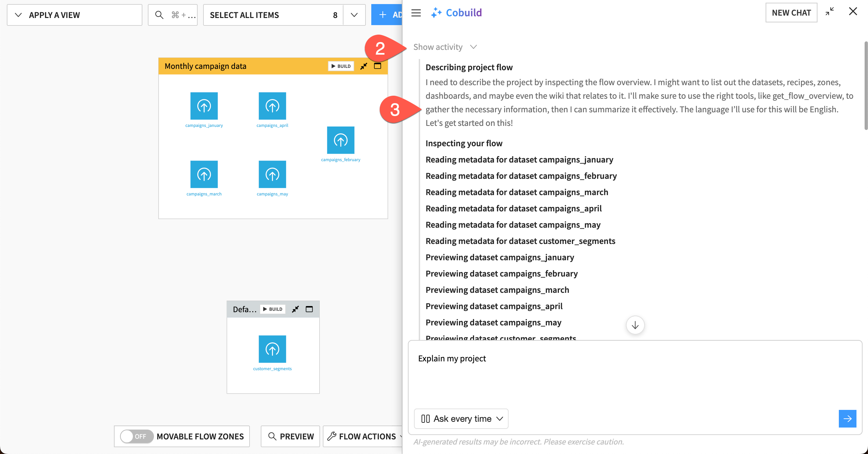Click Previewing dataset campaigns_january entry
The width and height of the screenshot is (868, 454).
[500, 257]
